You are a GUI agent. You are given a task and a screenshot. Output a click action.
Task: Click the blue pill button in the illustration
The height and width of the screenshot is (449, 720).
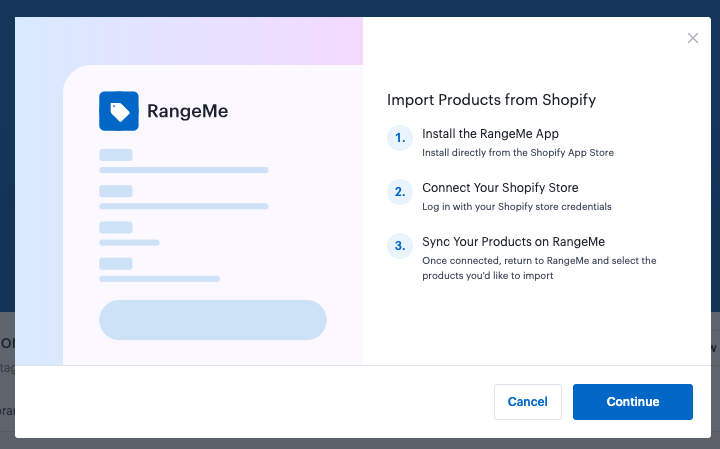212,320
